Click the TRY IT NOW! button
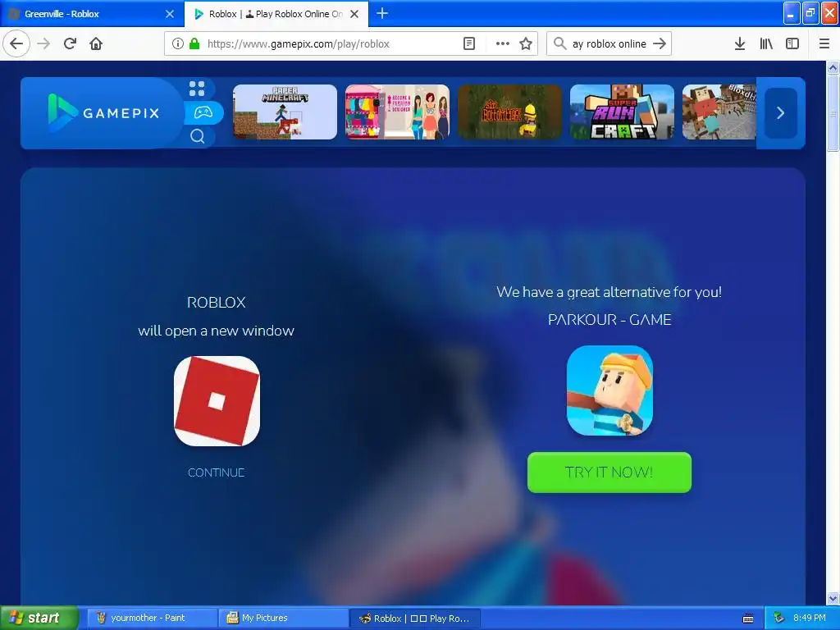 pos(609,472)
